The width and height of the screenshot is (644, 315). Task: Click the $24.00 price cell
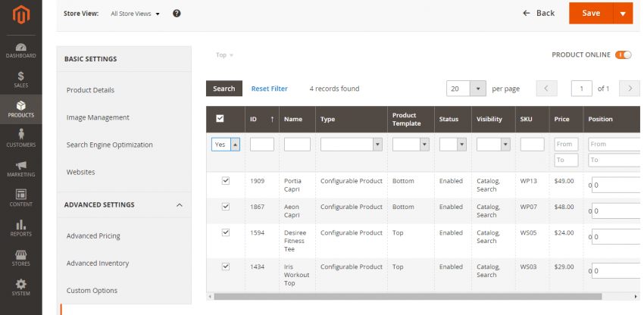click(x=564, y=232)
